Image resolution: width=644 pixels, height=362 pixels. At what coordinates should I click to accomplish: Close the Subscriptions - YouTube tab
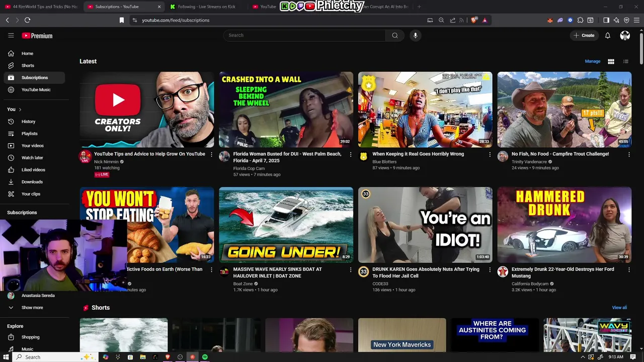(159, 7)
